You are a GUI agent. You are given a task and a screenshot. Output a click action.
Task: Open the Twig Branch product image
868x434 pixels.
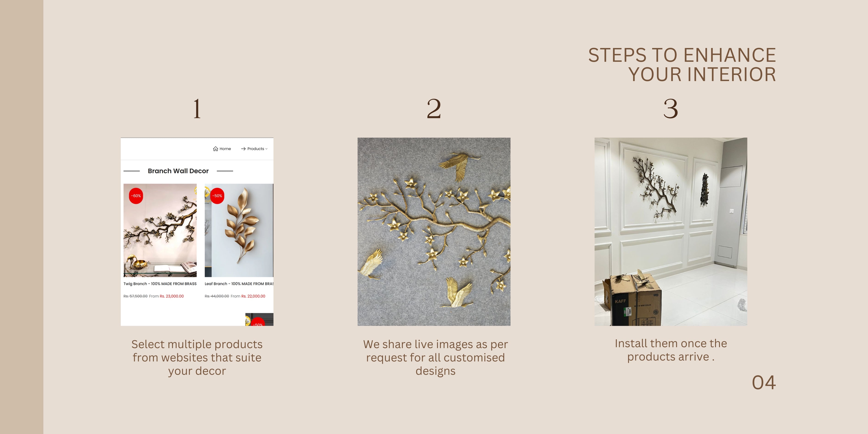point(160,230)
